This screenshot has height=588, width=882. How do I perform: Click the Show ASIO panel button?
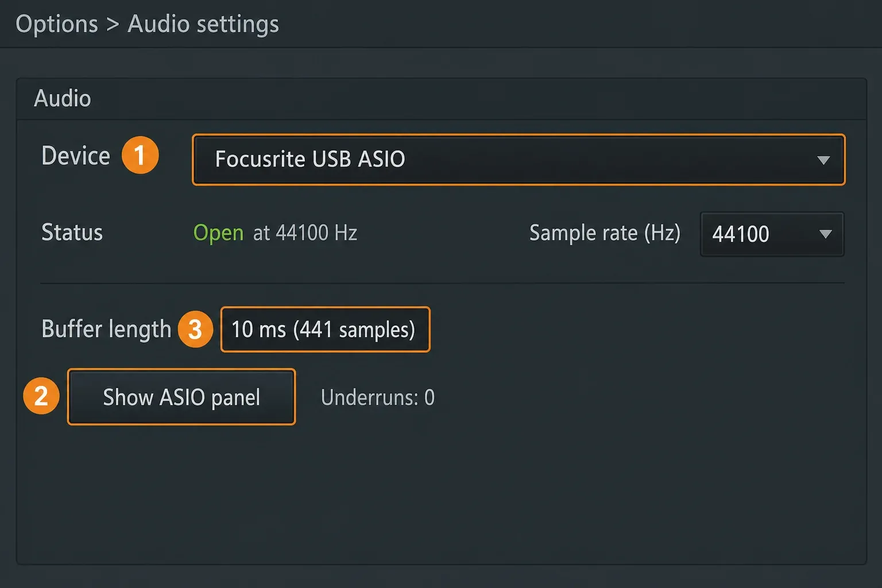click(181, 397)
